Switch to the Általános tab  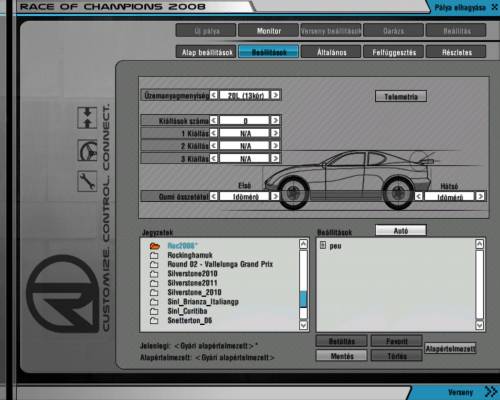pyautogui.click(x=331, y=52)
